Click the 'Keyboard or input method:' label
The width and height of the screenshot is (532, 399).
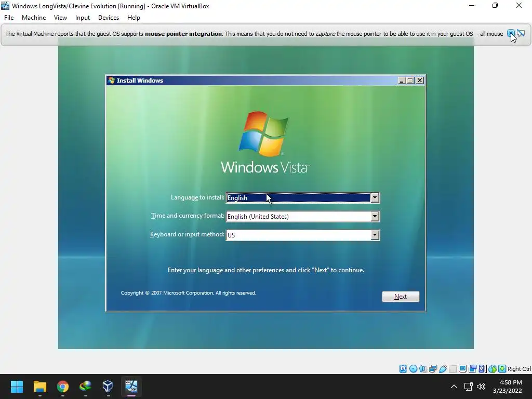[187, 234]
